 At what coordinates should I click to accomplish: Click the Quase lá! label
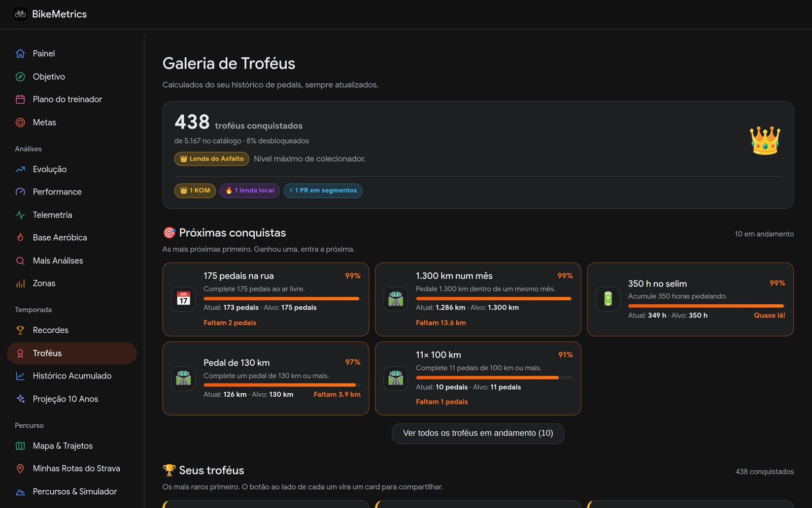coord(769,315)
